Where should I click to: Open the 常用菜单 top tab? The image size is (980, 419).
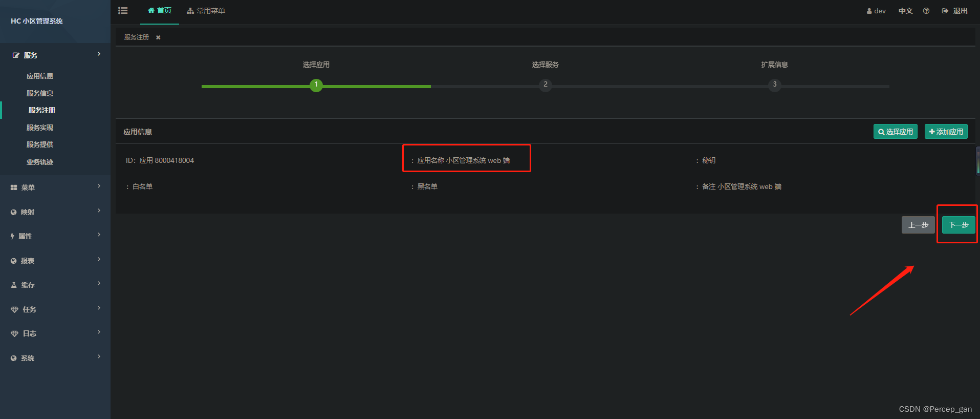[x=206, y=11]
